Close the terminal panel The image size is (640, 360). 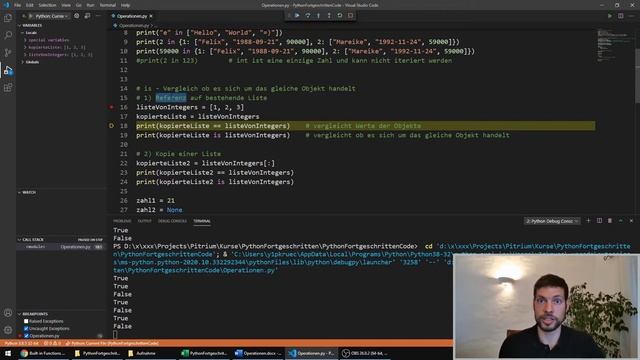click(631, 221)
